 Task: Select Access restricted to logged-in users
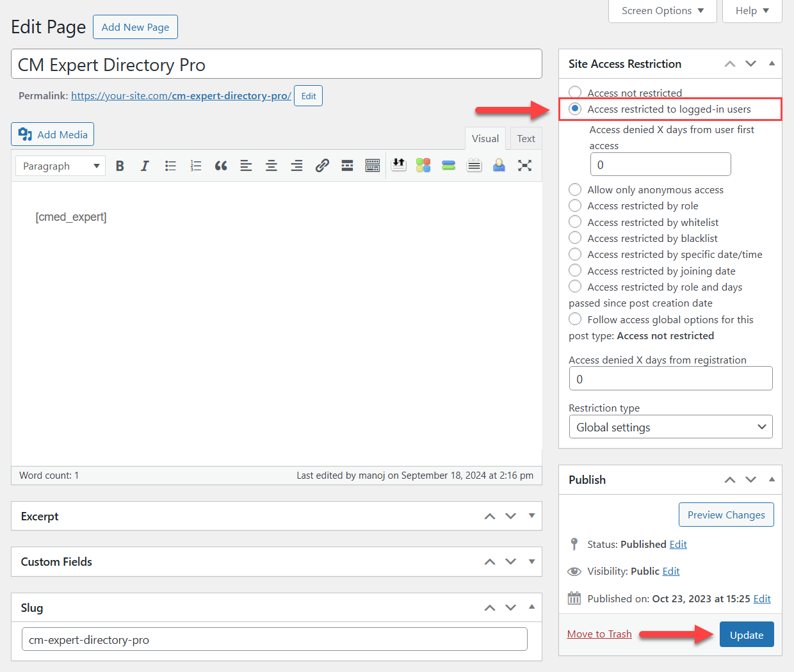[575, 109]
